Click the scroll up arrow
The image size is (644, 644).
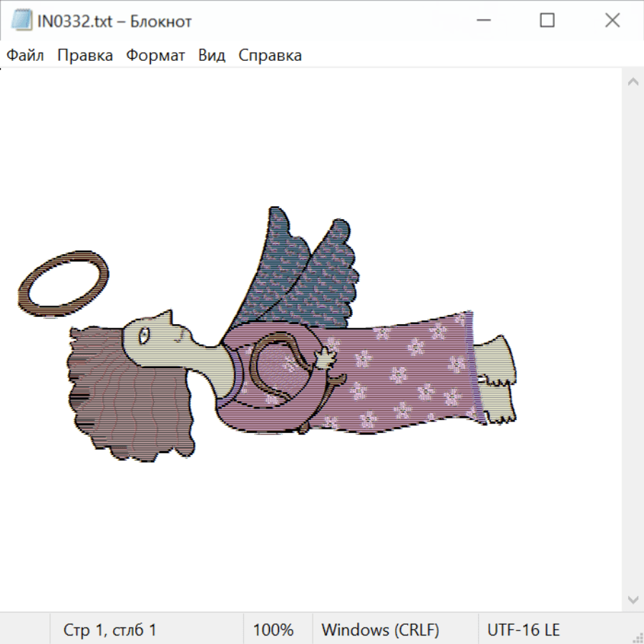point(633,82)
